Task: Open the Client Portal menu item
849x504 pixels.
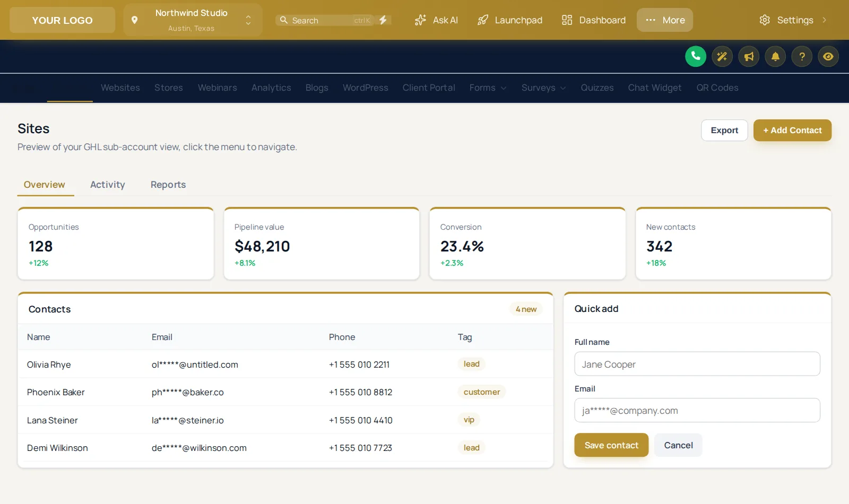Action: tap(429, 88)
